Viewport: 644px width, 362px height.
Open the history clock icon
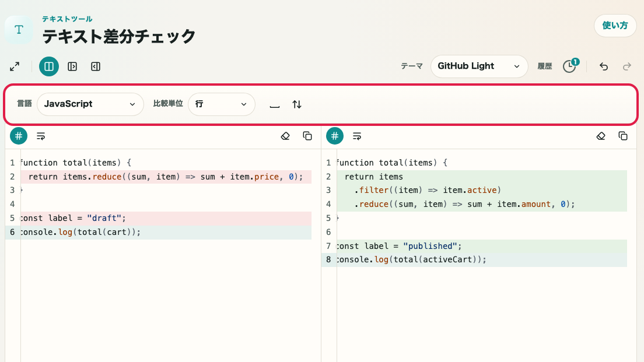click(570, 66)
